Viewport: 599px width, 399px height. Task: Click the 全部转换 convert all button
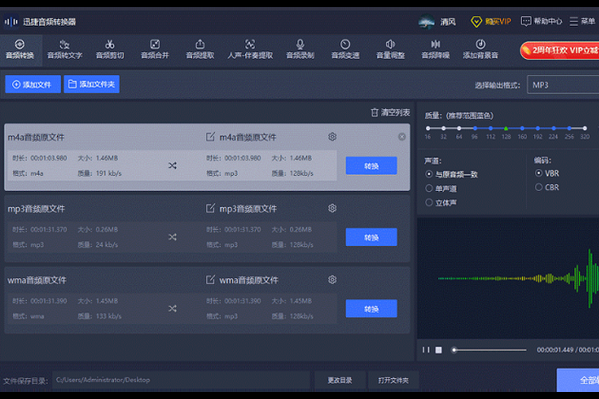(578, 380)
